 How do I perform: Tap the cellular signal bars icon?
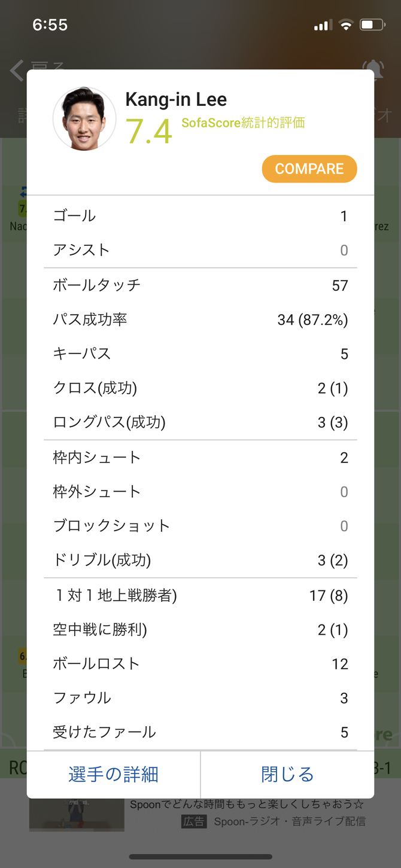click(323, 25)
